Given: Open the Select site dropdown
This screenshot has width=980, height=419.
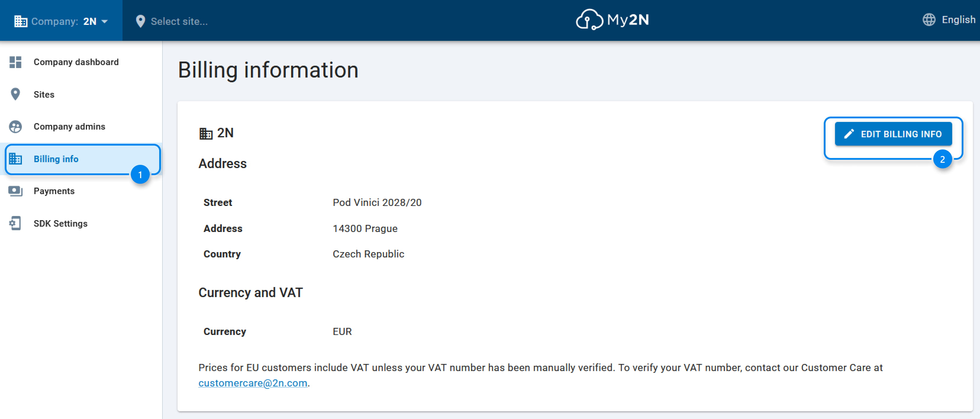Looking at the screenshot, I should click(x=172, y=21).
